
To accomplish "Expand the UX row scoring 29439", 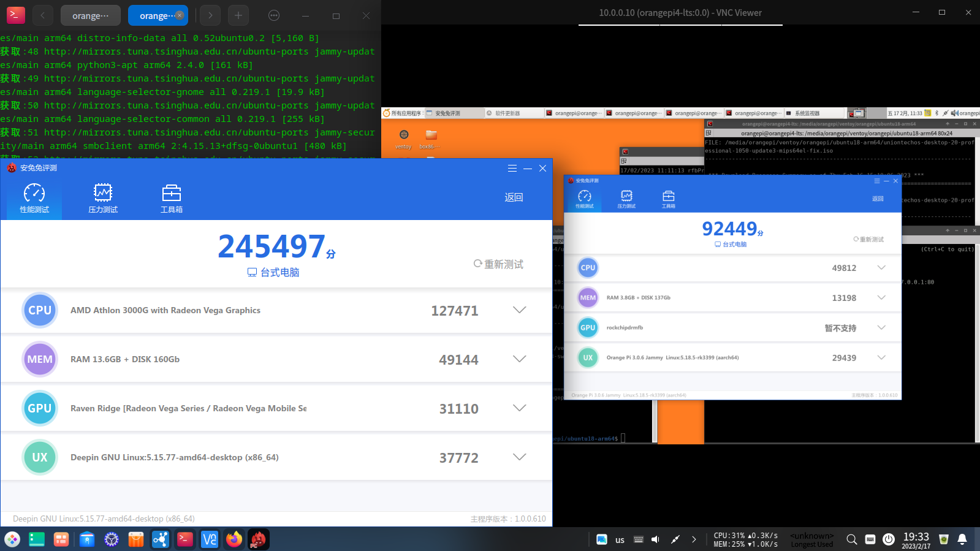I will tap(881, 358).
